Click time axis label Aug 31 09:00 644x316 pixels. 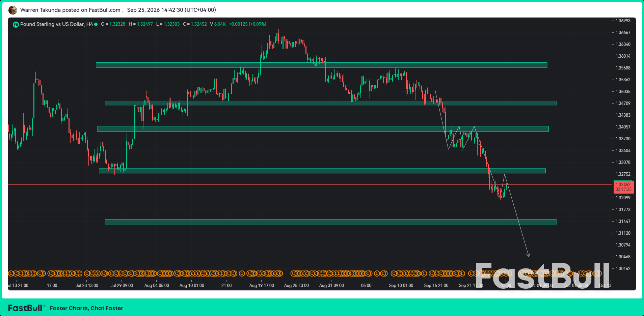click(331, 285)
